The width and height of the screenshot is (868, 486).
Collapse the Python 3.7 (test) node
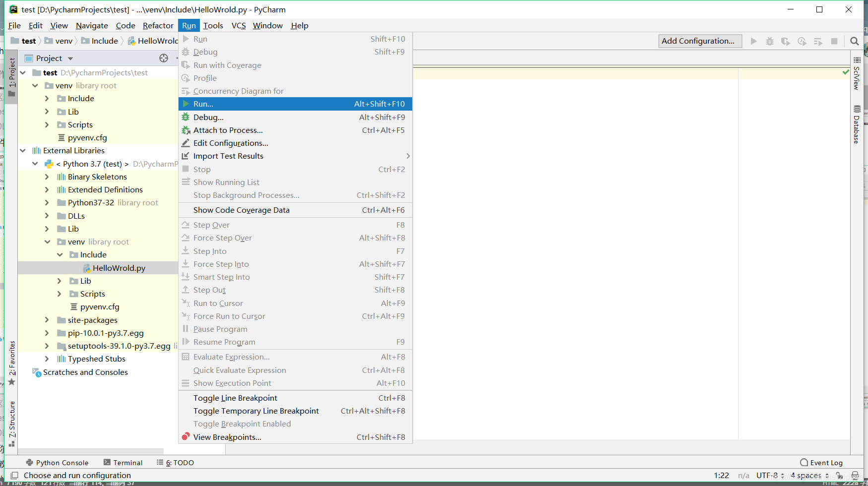35,164
